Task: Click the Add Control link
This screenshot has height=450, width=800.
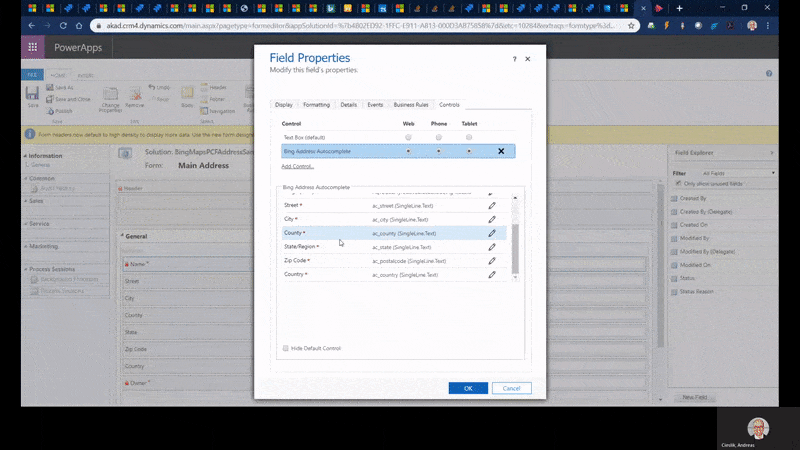Action: [297, 166]
